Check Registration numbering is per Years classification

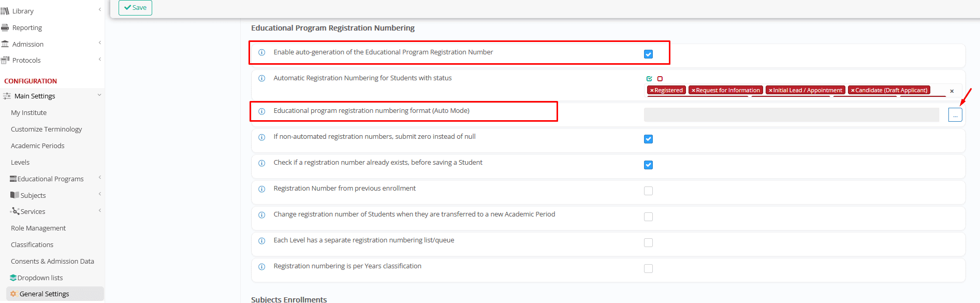pos(648,268)
